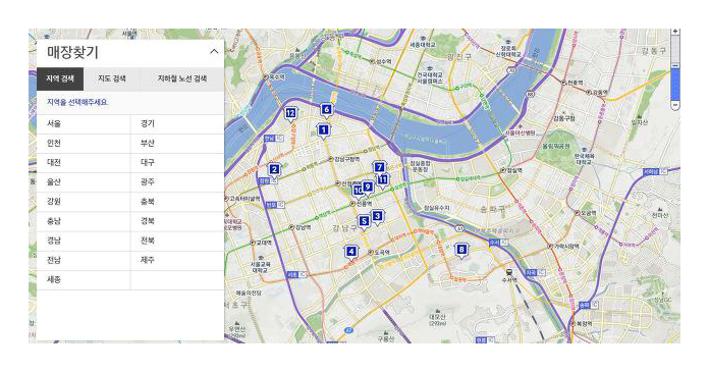The image size is (709, 372).
Task: Click the 매장찾기 panel title
Action: (x=72, y=52)
